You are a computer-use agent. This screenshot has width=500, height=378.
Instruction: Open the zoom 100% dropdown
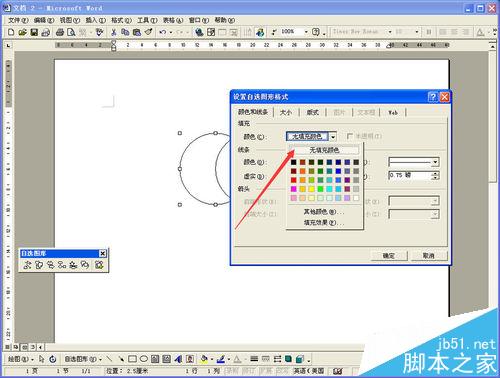click(306, 32)
